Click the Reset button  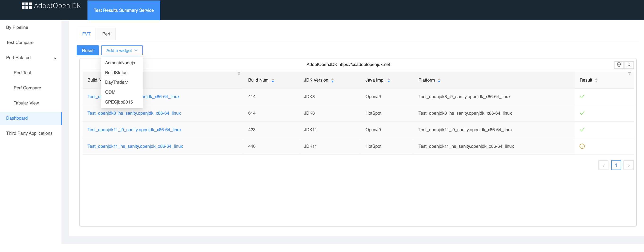coord(87,50)
